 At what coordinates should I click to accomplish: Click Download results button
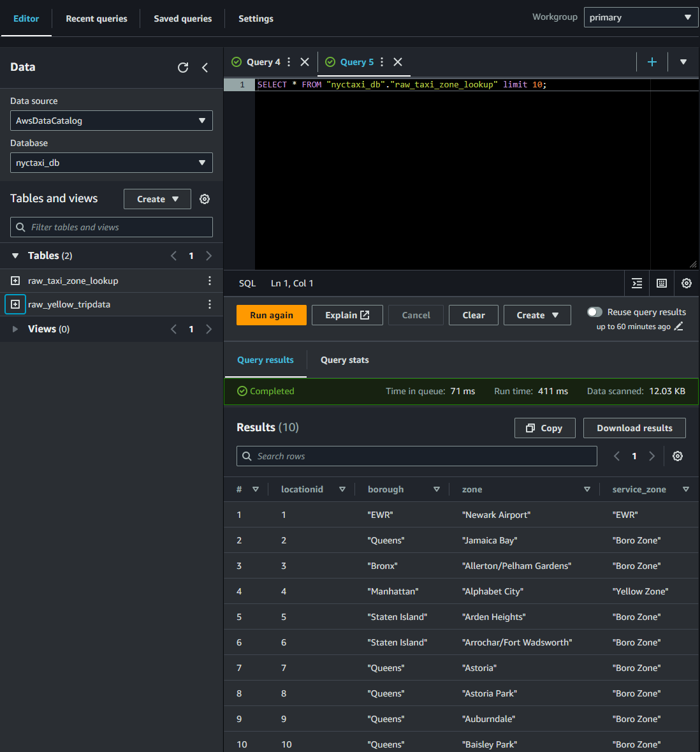tap(634, 428)
